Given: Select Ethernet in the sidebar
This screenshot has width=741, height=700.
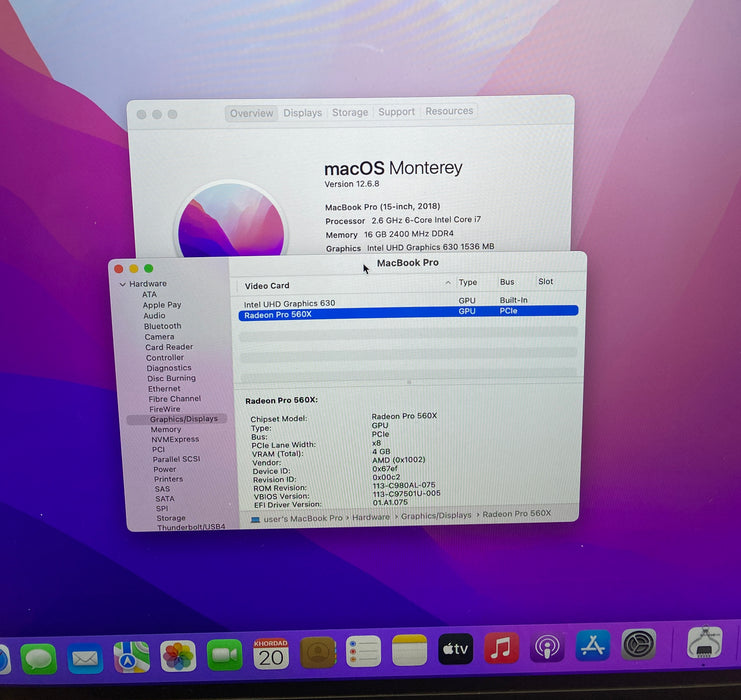Looking at the screenshot, I should coord(164,389).
